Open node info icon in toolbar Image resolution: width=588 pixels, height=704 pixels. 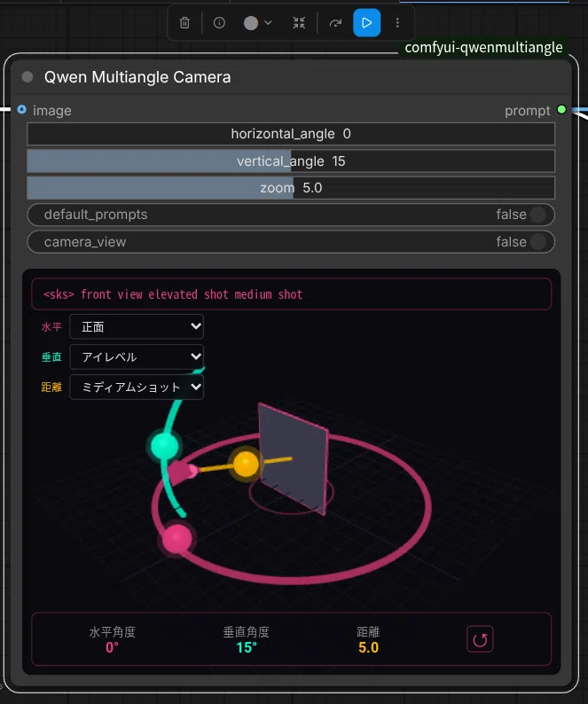[x=219, y=22]
